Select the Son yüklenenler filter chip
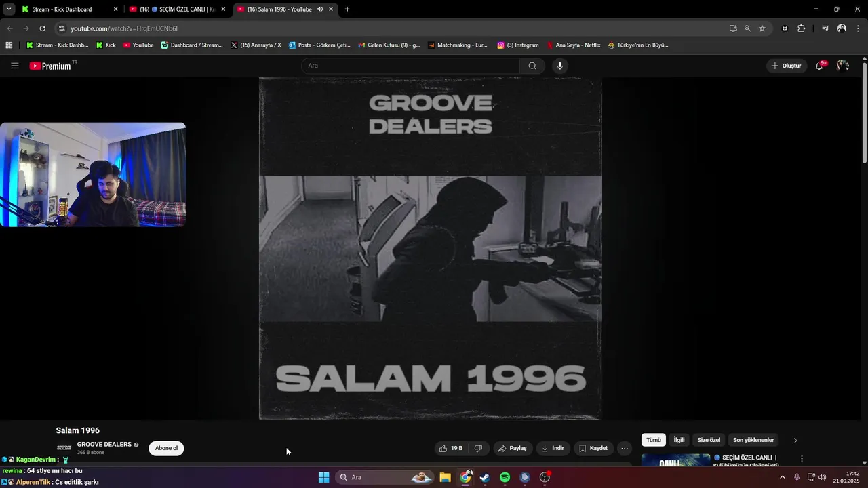 click(753, 440)
